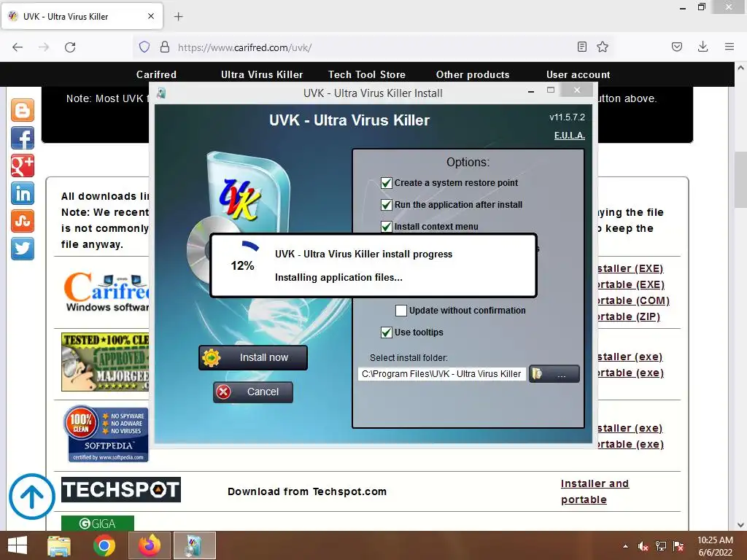The image size is (747, 560).
Task: Switch to Firefox in the taskbar
Action: click(150, 545)
